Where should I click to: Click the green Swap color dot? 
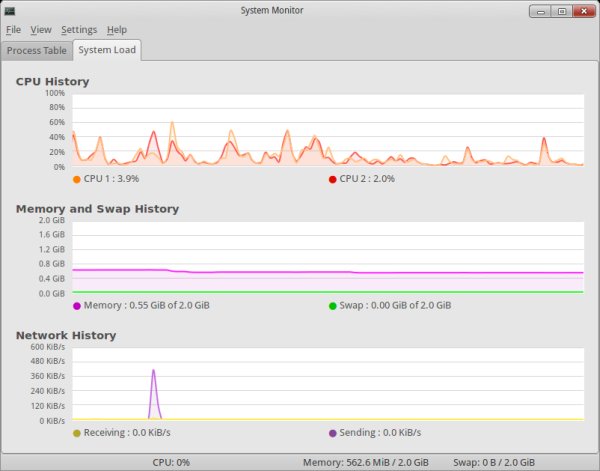[x=333, y=306]
